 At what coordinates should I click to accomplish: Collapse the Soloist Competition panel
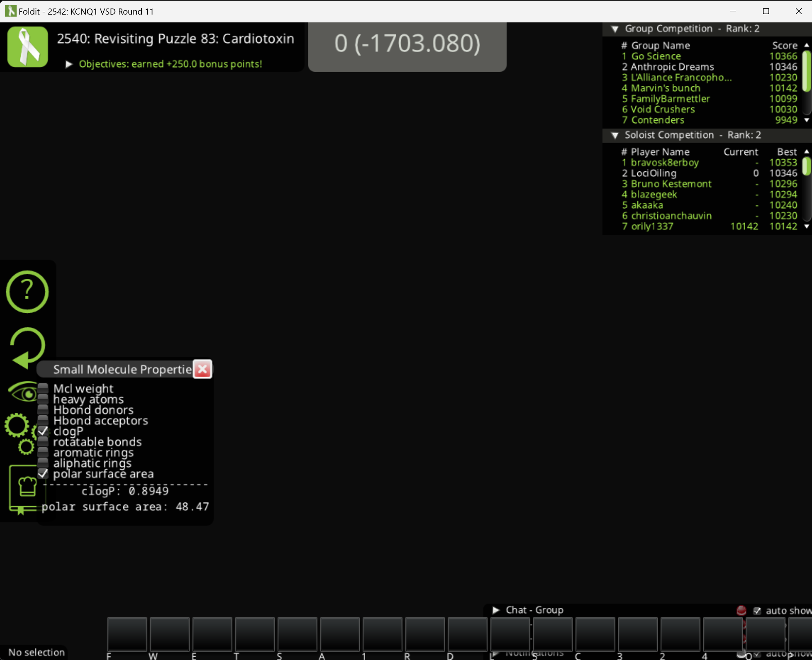(615, 135)
